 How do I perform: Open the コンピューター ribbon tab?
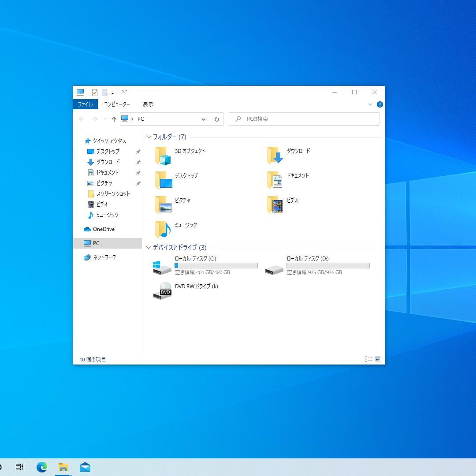pos(117,104)
